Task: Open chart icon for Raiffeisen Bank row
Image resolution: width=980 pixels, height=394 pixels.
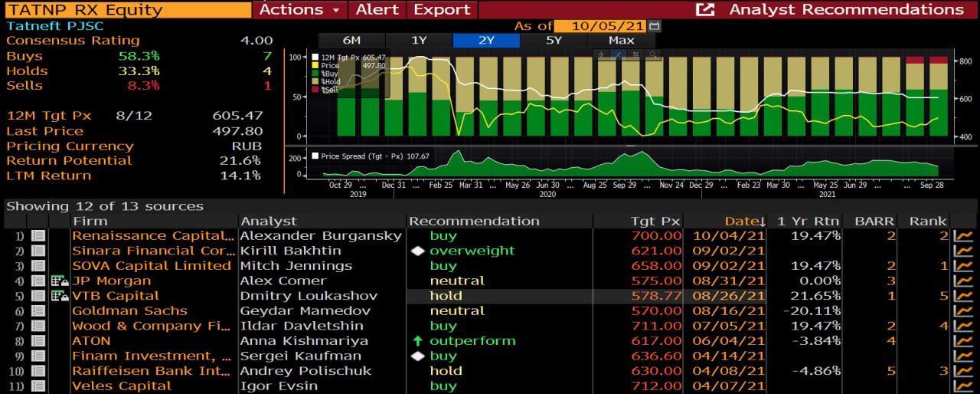Action: pyautogui.click(x=963, y=371)
